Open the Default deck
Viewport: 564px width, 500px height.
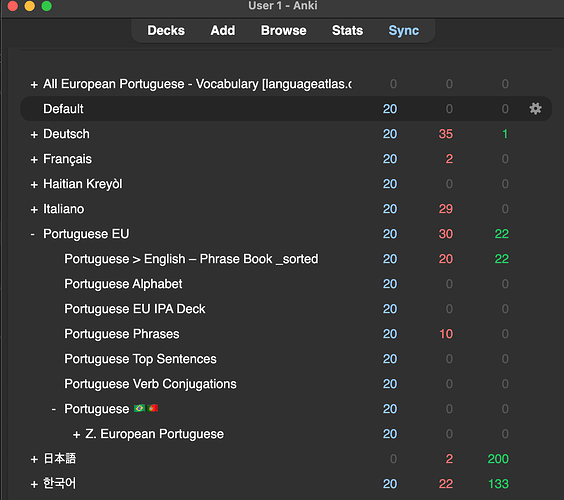[x=63, y=109]
